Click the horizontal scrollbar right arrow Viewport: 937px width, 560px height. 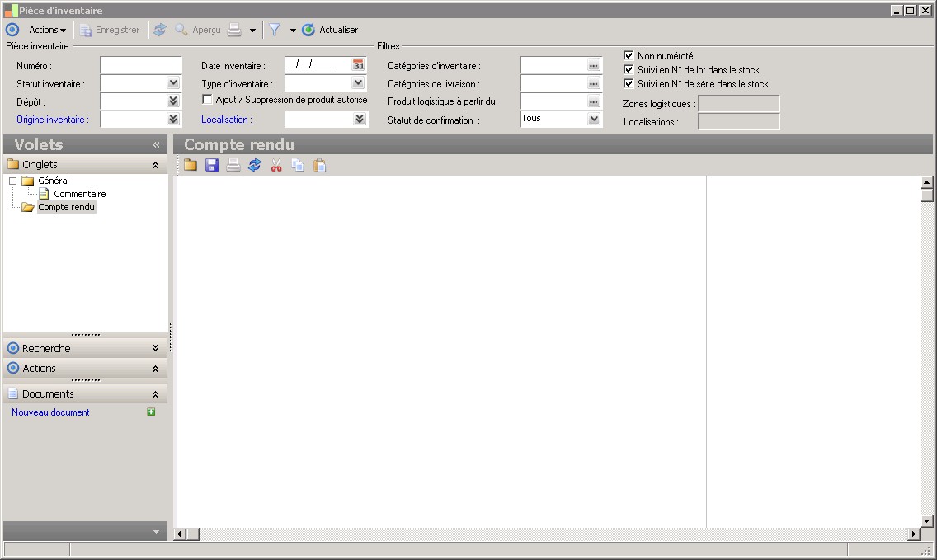pos(914,534)
